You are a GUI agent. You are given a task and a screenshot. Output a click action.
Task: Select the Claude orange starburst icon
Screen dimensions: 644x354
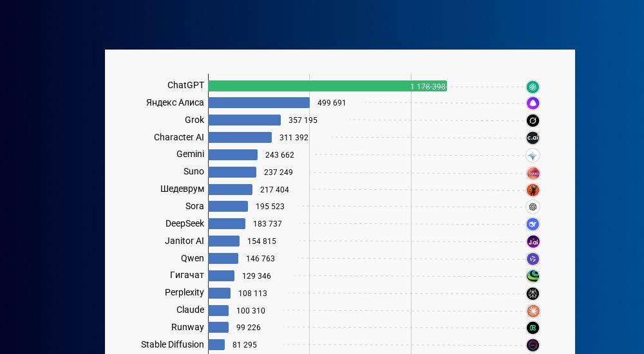click(x=533, y=311)
